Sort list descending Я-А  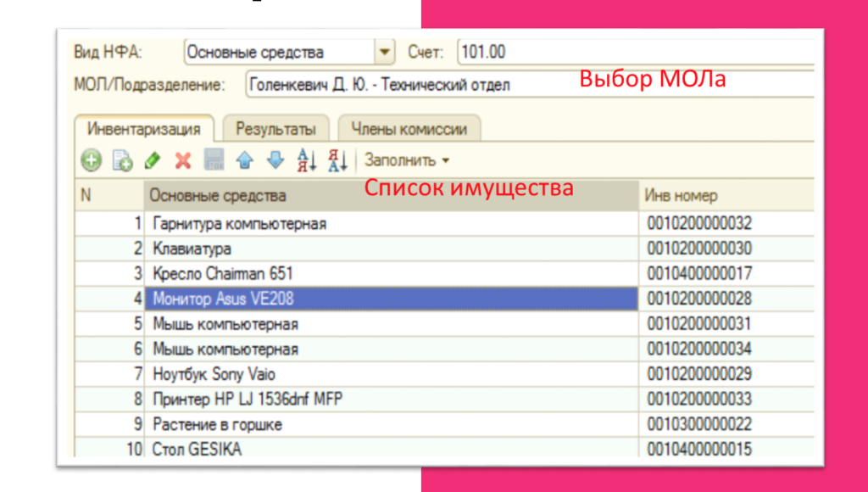pos(337,159)
